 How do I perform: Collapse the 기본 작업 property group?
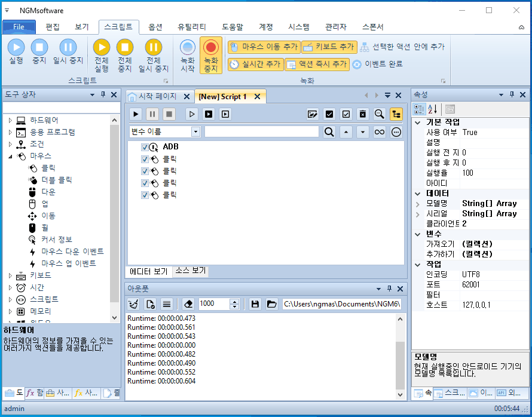[x=418, y=122]
